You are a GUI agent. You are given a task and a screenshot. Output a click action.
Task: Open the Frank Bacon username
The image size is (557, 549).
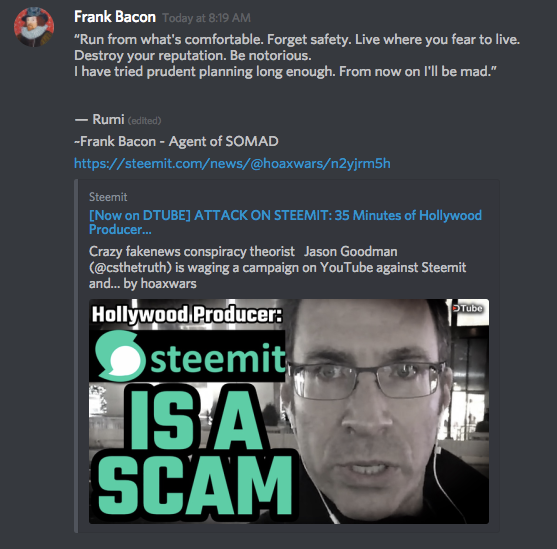click(115, 17)
